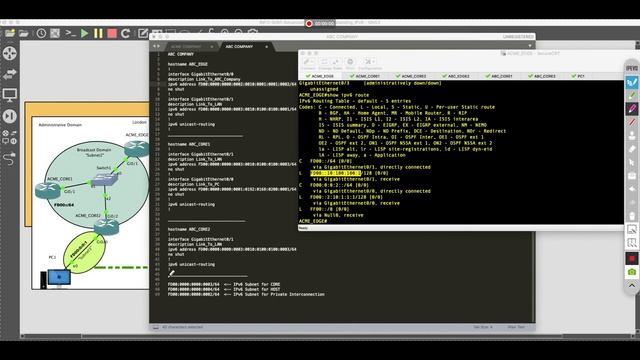The width and height of the screenshot is (640, 360).
Task: Open the snapshot clock icon
Action: [41, 33]
